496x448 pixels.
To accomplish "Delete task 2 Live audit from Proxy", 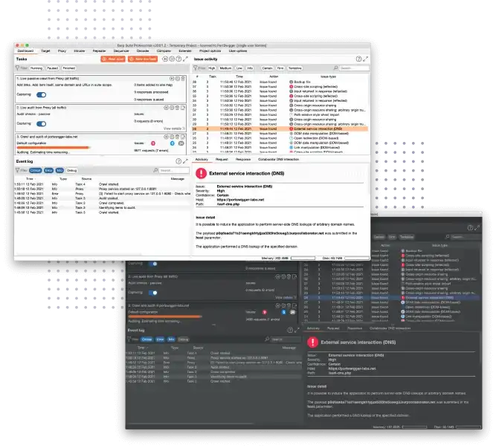I will pos(178,108).
